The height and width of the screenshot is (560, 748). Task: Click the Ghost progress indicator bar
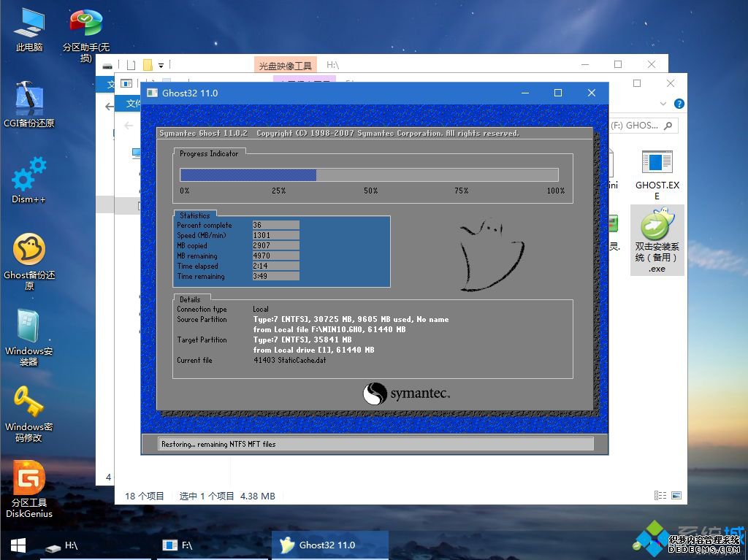(369, 174)
